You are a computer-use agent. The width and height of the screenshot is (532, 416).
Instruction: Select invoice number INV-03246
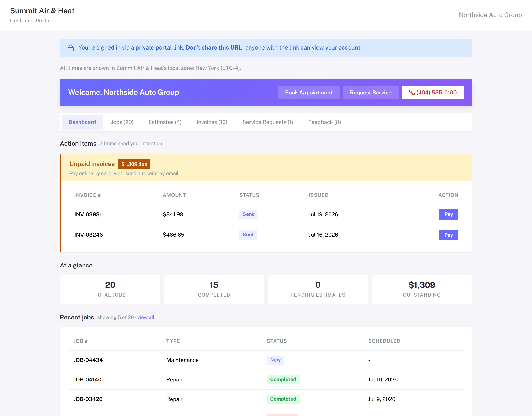pyautogui.click(x=88, y=235)
